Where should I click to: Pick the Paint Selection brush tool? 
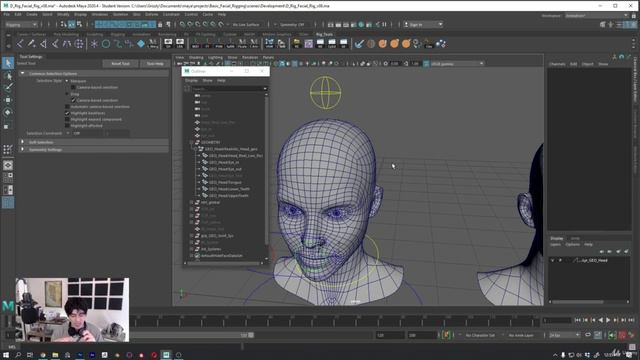coord(8,87)
